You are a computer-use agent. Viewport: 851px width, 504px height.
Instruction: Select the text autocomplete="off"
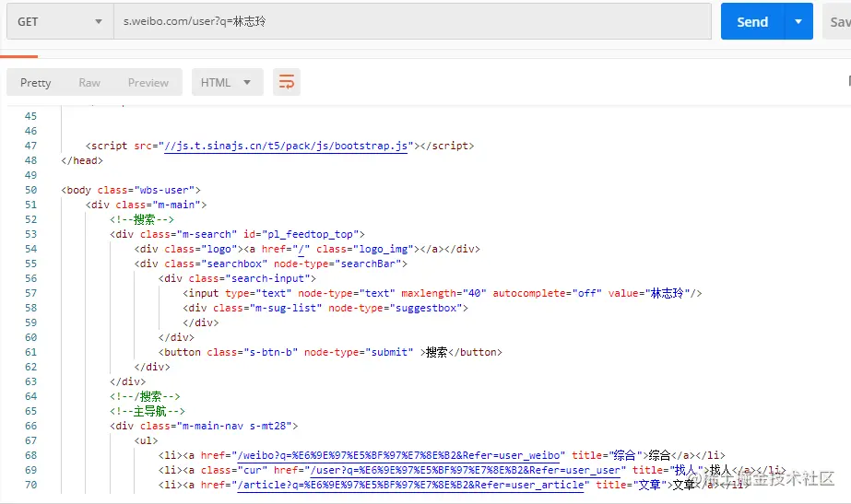coord(547,293)
